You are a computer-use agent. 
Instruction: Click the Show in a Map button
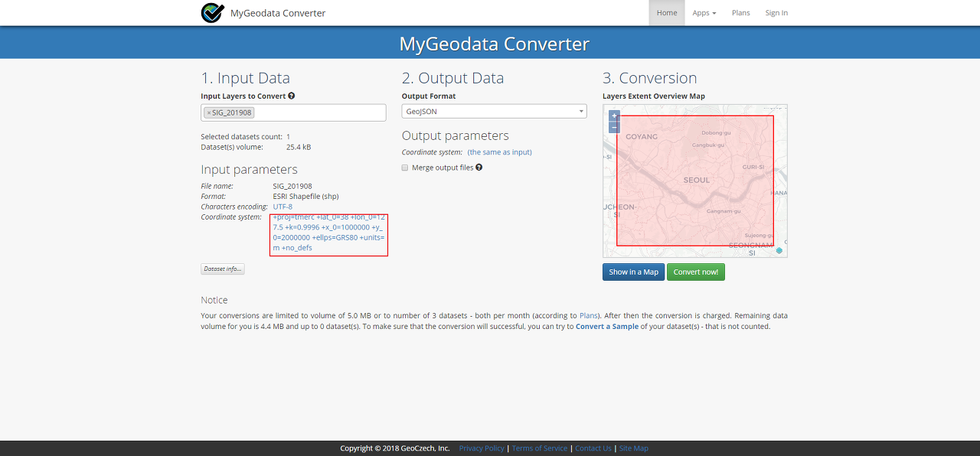(x=633, y=272)
